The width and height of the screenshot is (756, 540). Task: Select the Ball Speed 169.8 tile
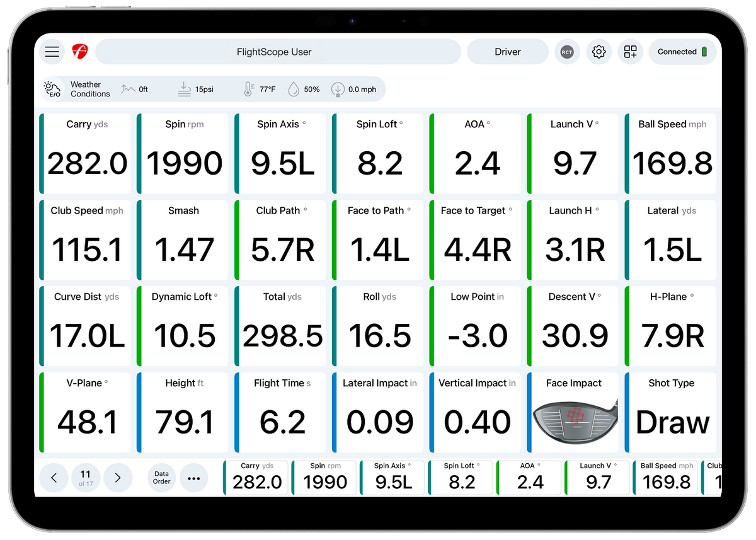[x=671, y=154]
